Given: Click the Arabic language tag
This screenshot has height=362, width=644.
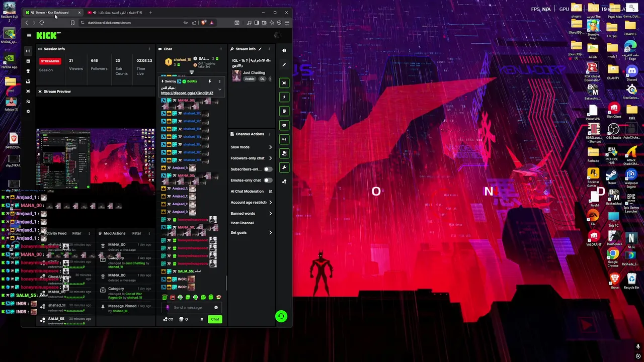Looking at the screenshot, I should (x=250, y=79).
